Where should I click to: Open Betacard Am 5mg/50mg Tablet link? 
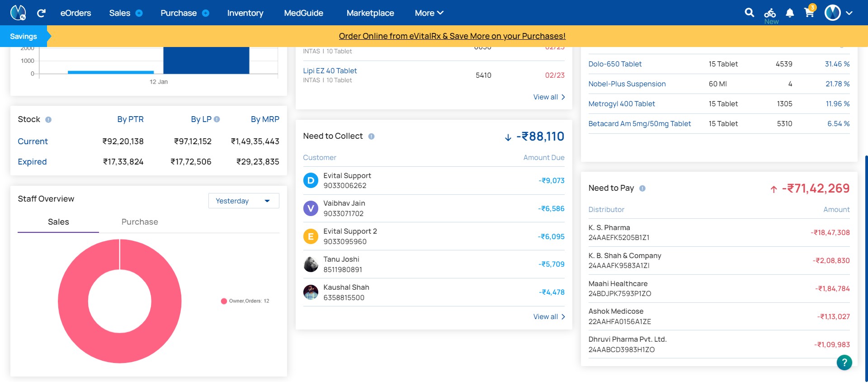[x=640, y=124]
